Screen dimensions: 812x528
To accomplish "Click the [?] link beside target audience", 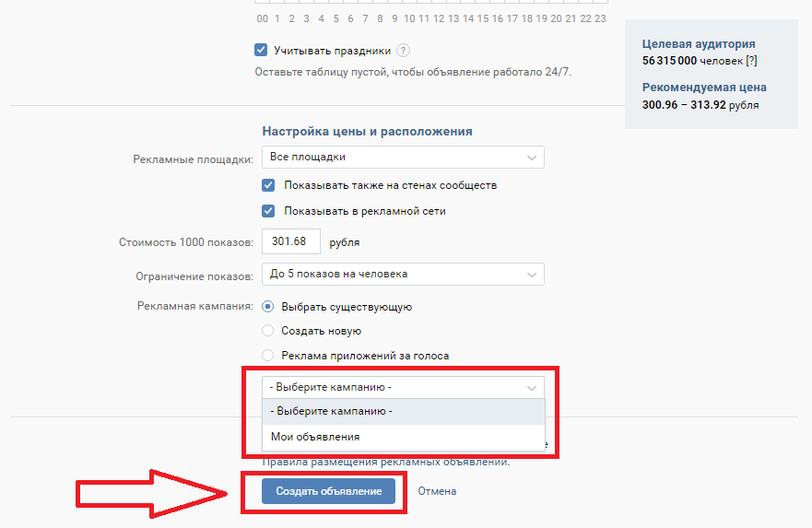I will click(x=751, y=60).
